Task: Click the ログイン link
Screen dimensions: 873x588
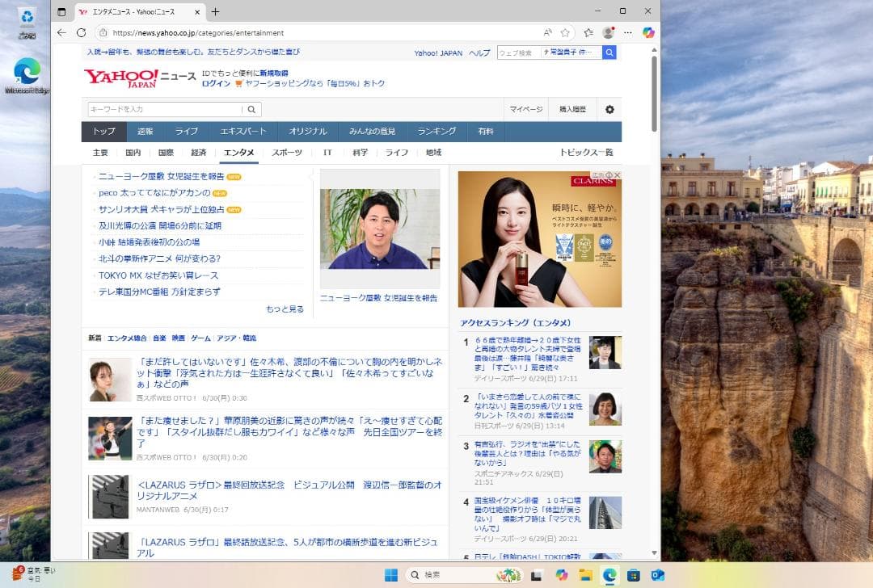Action: pyautogui.click(x=216, y=83)
